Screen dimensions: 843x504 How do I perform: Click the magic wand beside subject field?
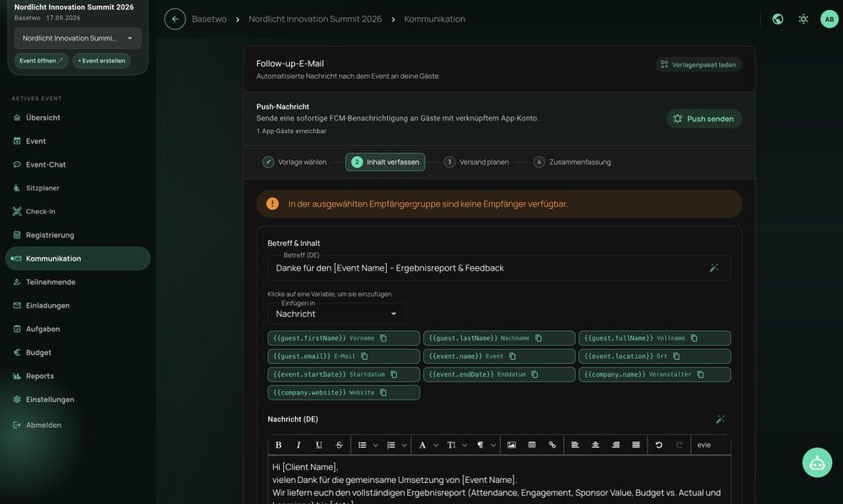pyautogui.click(x=714, y=267)
